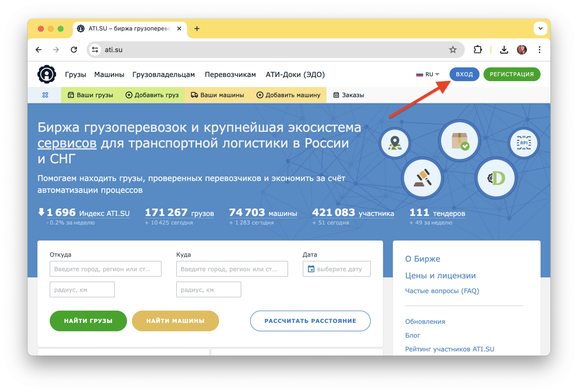Open the 421 083 участника link
Viewport: 578px width, 392px height.
click(353, 213)
